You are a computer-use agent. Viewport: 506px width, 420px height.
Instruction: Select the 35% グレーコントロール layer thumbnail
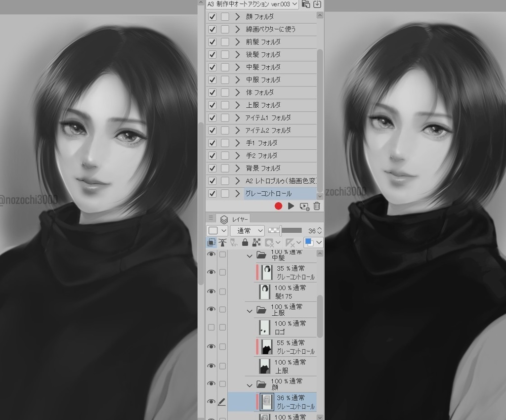pyautogui.click(x=266, y=272)
